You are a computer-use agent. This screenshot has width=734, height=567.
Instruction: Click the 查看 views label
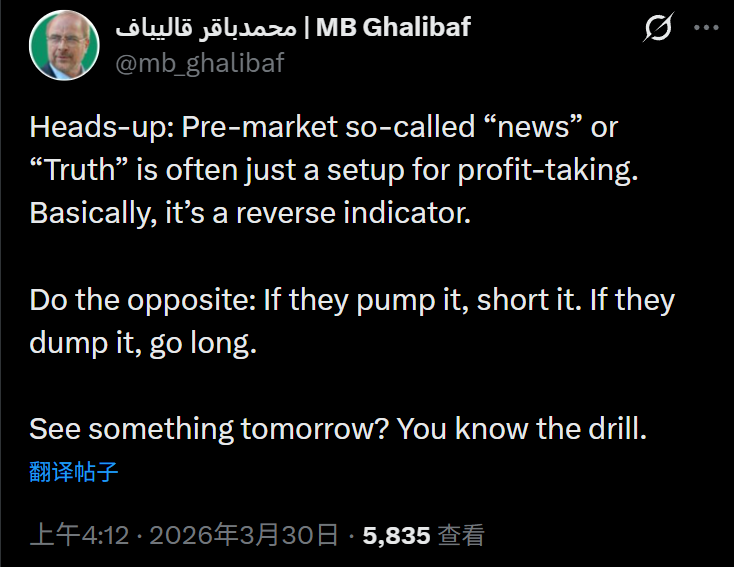pyautogui.click(x=461, y=535)
